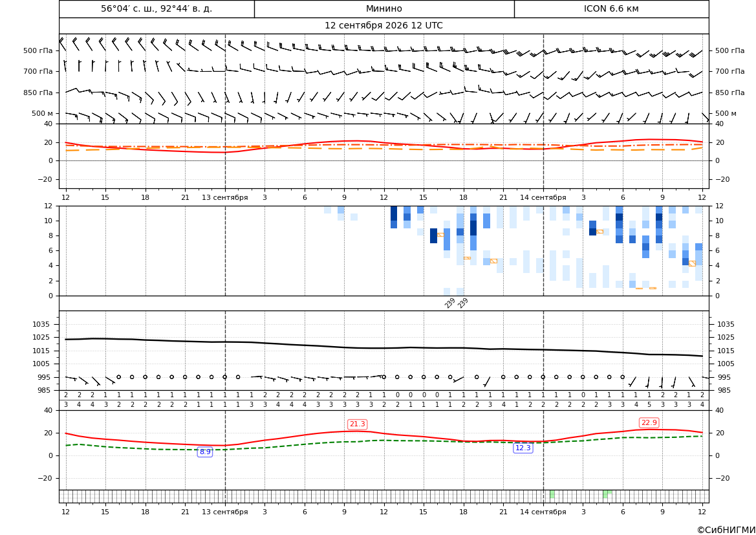756x535 pixels.
Task: Click the first rotated 239 label under cloud panel
Action: [449, 303]
